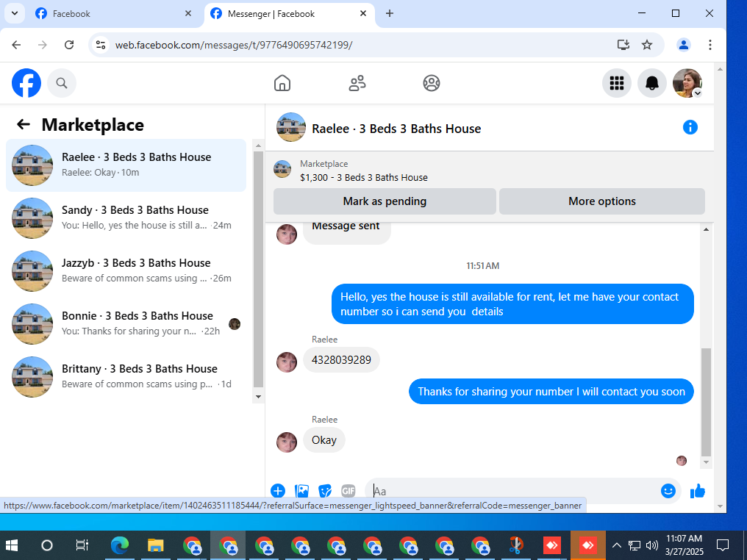Viewport: 747px width, 560px height.
Task: Open Brittany conversation
Action: point(126,377)
